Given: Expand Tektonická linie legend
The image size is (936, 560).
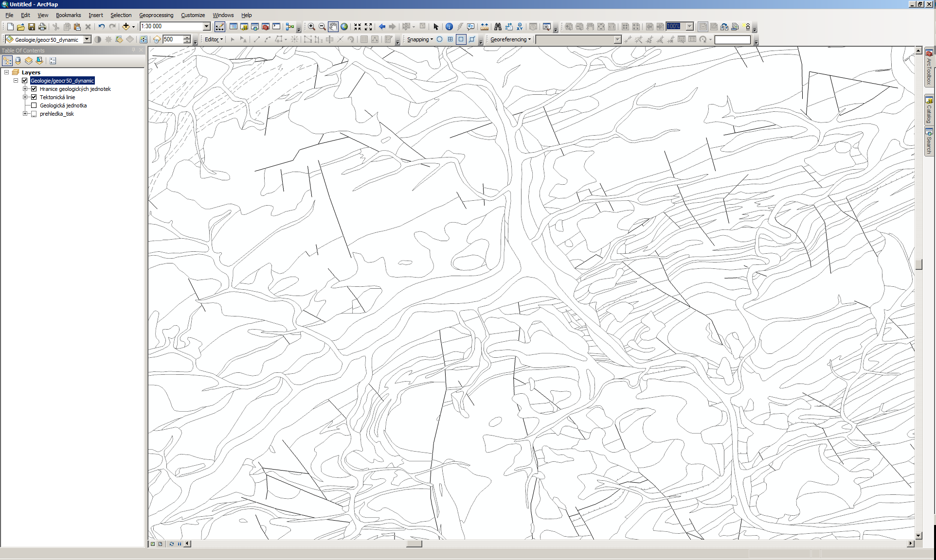Looking at the screenshot, I should click(25, 97).
